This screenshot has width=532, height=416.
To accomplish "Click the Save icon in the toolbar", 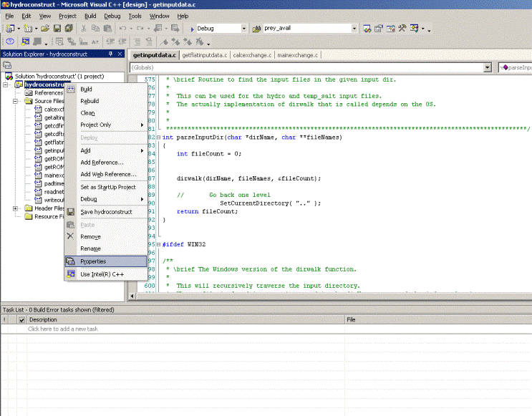I will pyautogui.click(x=58, y=29).
